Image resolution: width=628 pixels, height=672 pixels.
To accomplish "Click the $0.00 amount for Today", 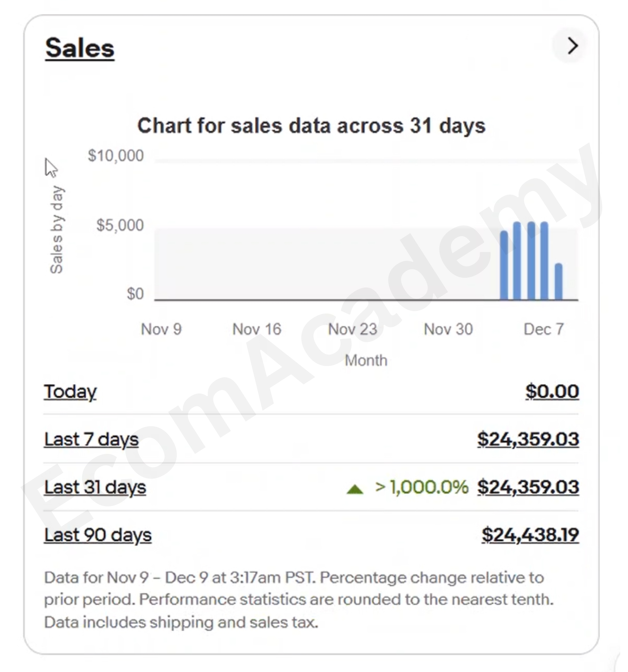I will (x=552, y=392).
